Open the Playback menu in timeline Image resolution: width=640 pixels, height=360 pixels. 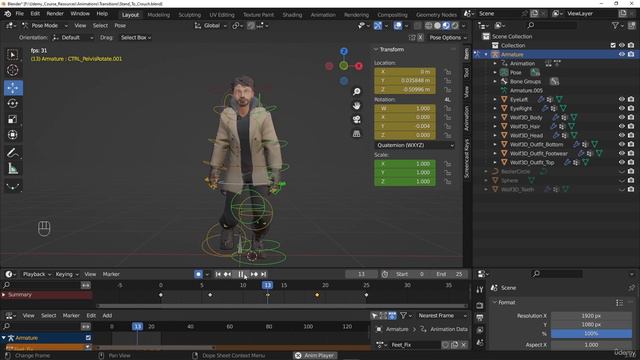(37, 274)
